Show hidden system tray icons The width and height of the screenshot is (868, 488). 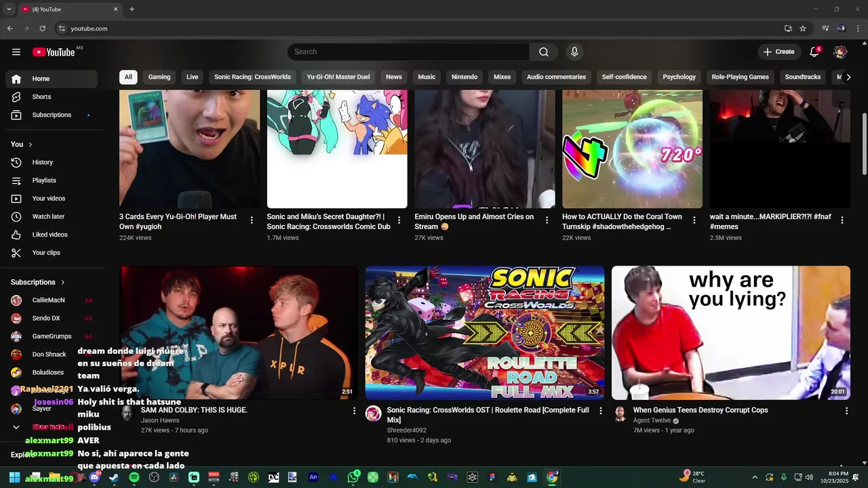755,477
